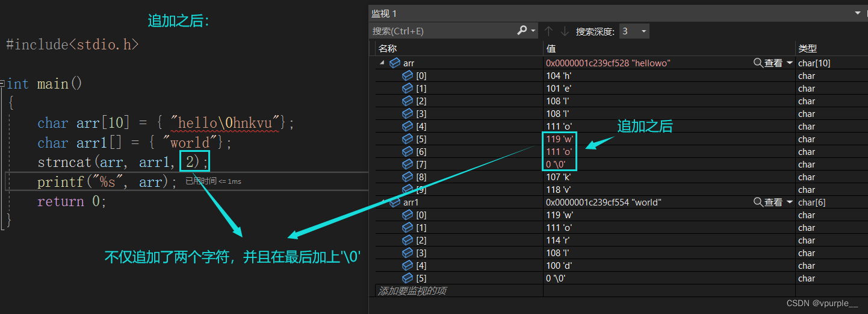This screenshot has height=314, width=868.
Task: Click the strncat function call in code
Action: click(123, 163)
